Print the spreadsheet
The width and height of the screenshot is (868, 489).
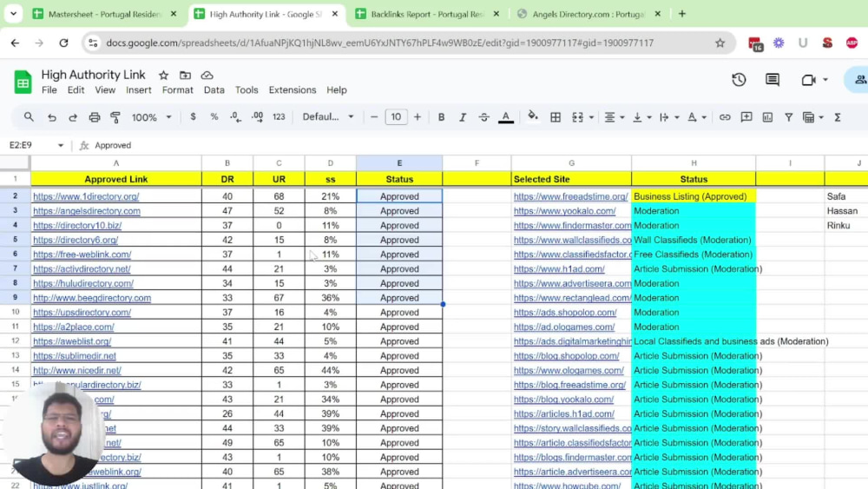[x=94, y=117]
